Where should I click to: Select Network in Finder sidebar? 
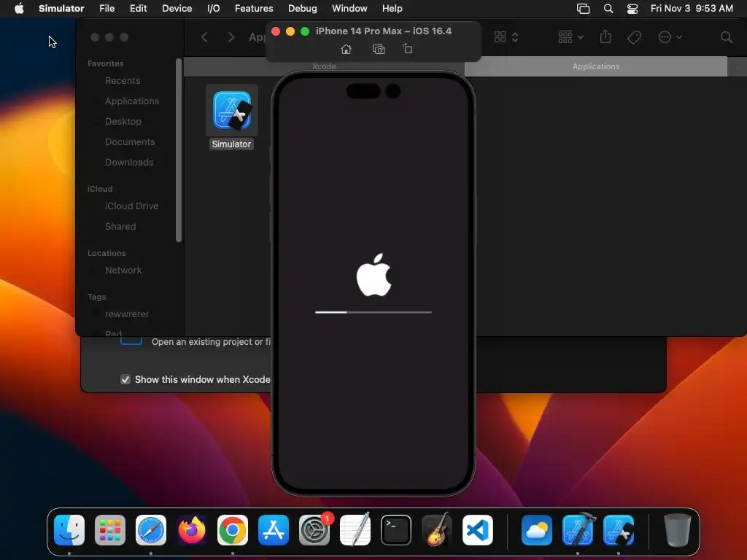pos(123,271)
